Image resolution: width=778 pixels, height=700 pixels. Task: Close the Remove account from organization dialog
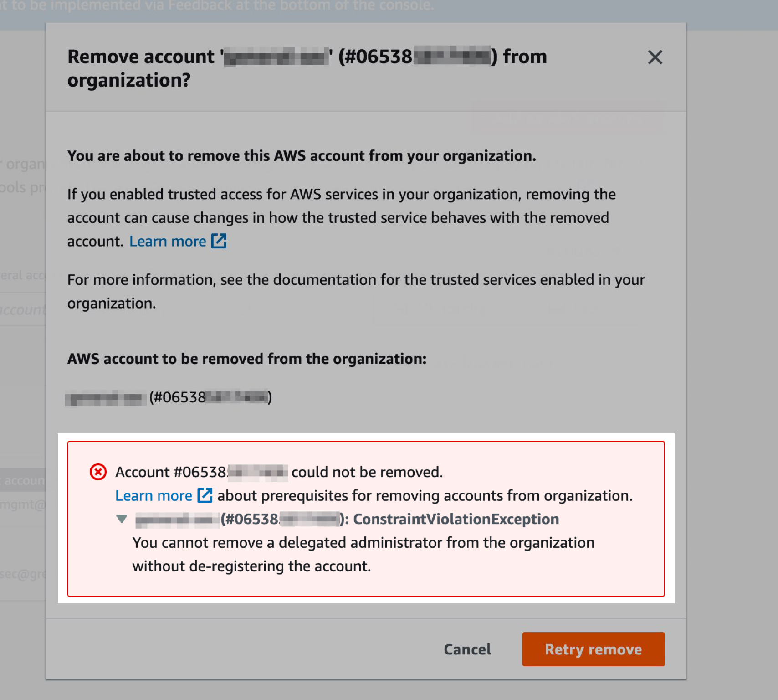tap(655, 57)
